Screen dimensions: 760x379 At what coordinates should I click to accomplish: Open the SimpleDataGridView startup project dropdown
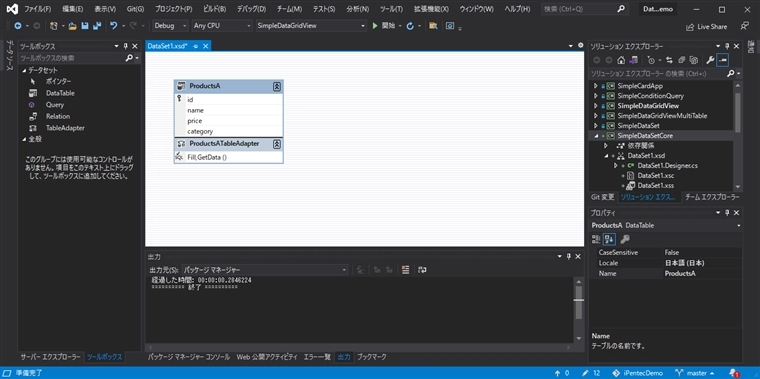311,26
